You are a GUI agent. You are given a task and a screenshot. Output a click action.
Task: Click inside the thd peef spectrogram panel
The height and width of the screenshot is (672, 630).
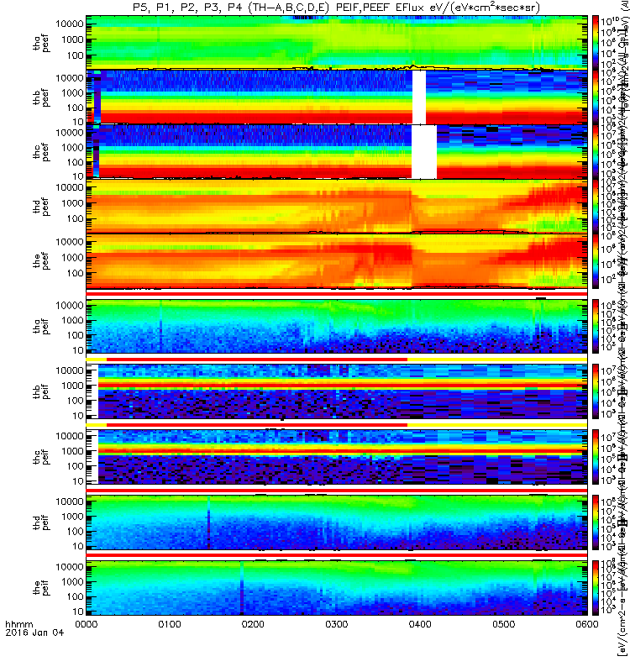[337, 206]
